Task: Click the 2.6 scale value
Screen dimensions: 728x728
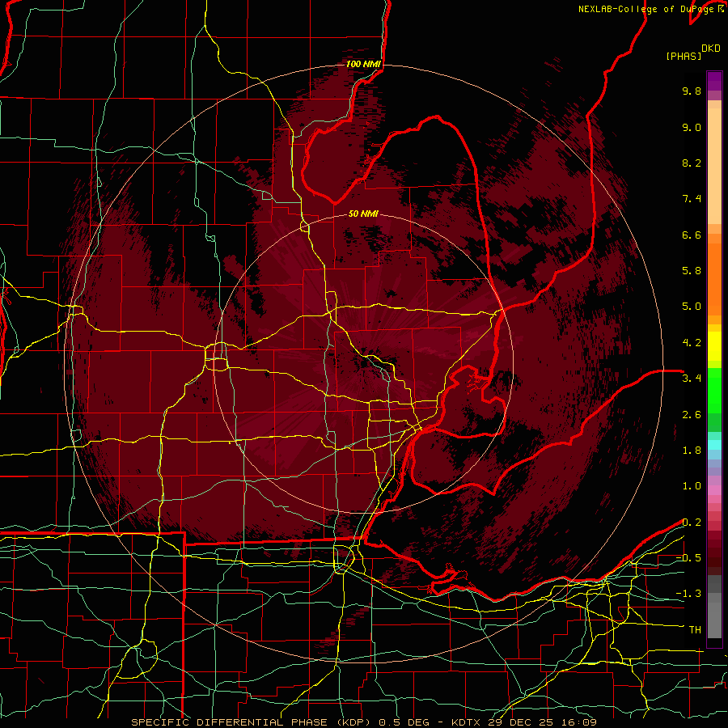Action: pyautogui.click(x=692, y=415)
